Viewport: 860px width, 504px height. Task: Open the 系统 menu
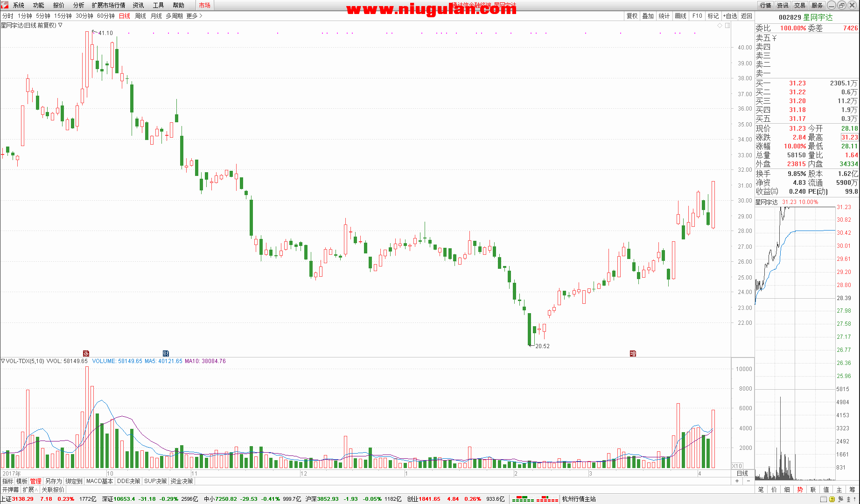[19, 5]
